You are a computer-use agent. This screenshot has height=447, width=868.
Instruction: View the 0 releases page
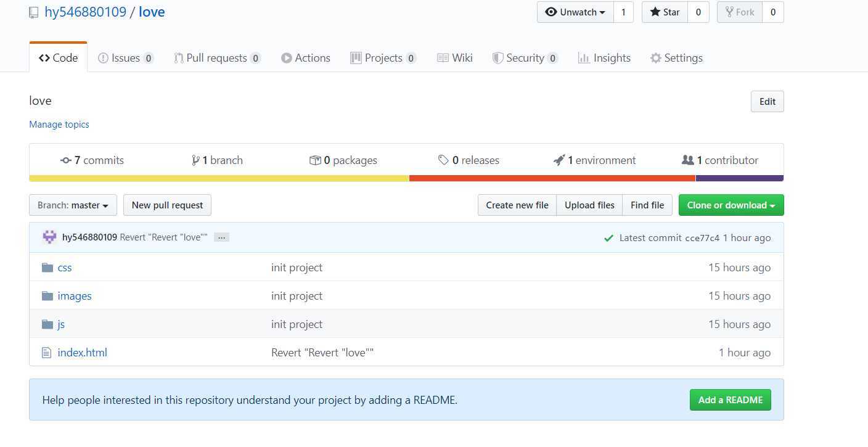[469, 160]
